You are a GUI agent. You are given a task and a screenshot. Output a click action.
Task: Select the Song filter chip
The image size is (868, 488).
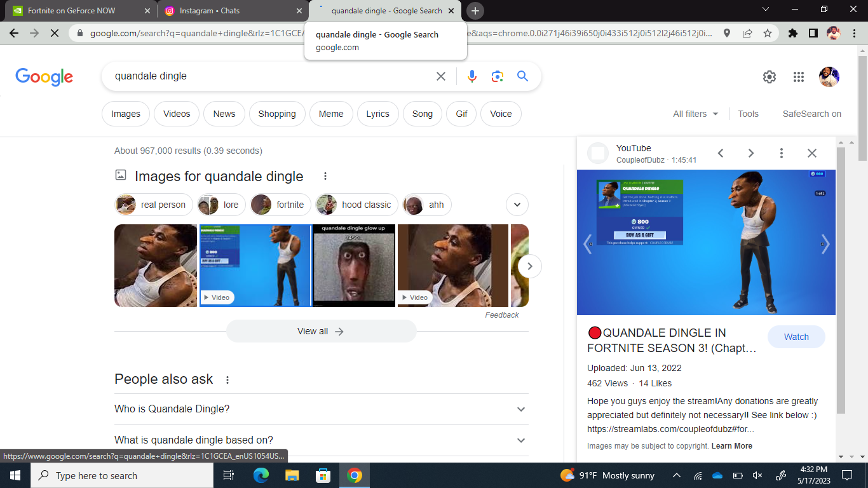pos(423,114)
